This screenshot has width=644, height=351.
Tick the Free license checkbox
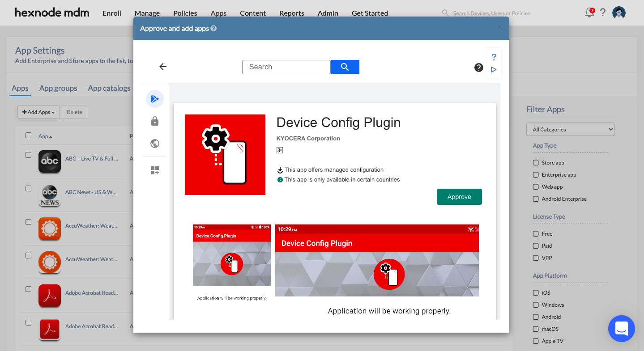point(536,233)
